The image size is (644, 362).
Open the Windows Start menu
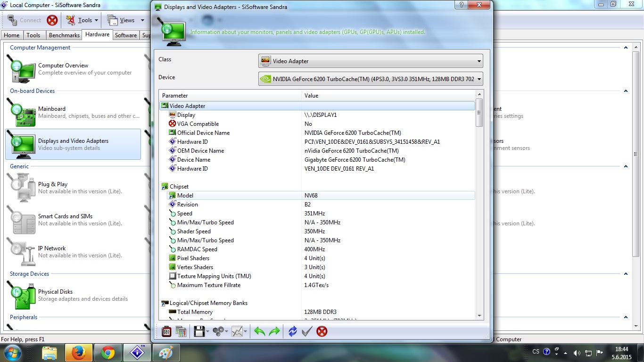(12, 352)
